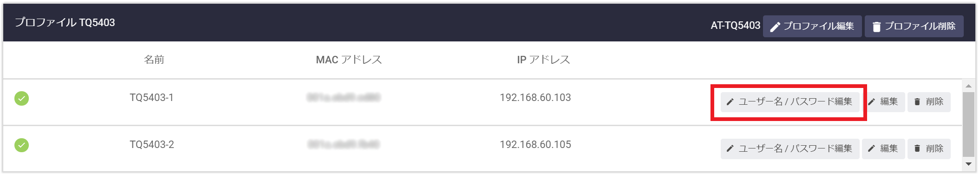This screenshot has height=175, width=980.
Task: Click the green check status icon for TQ5403-1
Action: [x=21, y=99]
